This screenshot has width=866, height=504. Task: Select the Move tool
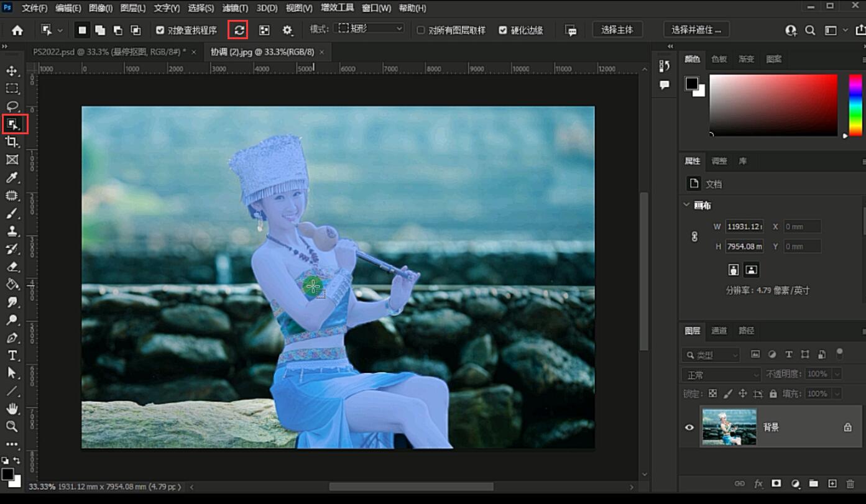point(12,71)
